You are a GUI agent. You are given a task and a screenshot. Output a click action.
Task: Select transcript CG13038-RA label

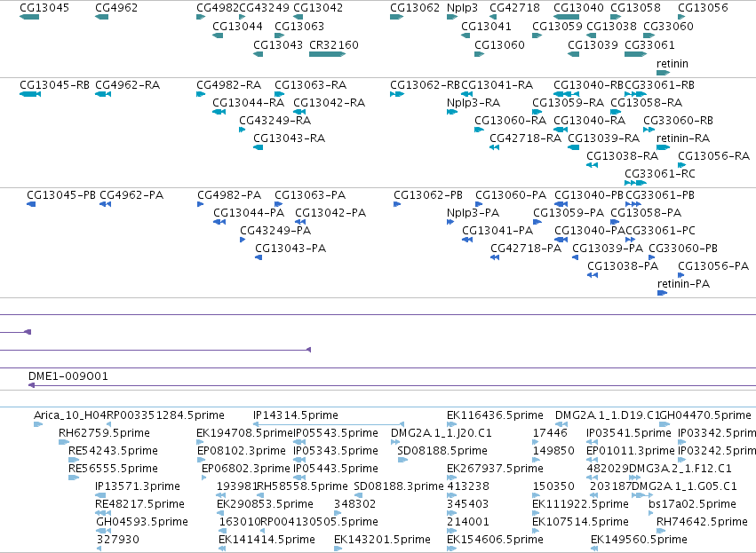point(622,156)
